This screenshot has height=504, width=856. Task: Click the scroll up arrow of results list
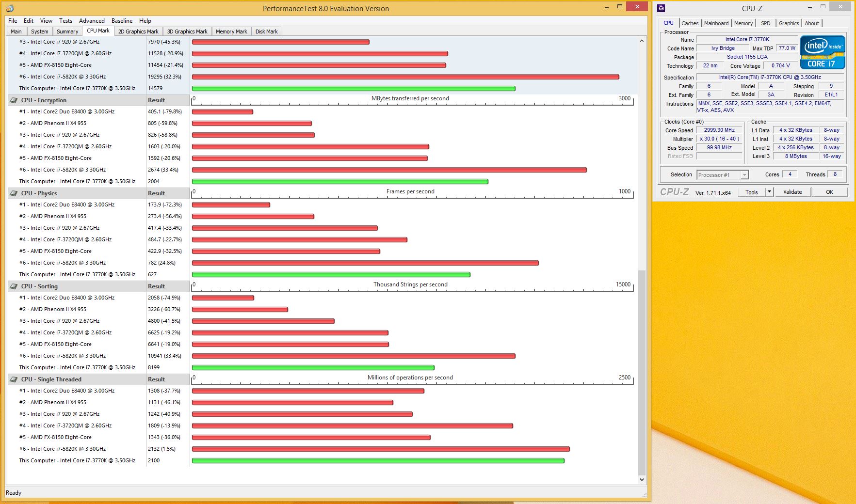point(642,41)
